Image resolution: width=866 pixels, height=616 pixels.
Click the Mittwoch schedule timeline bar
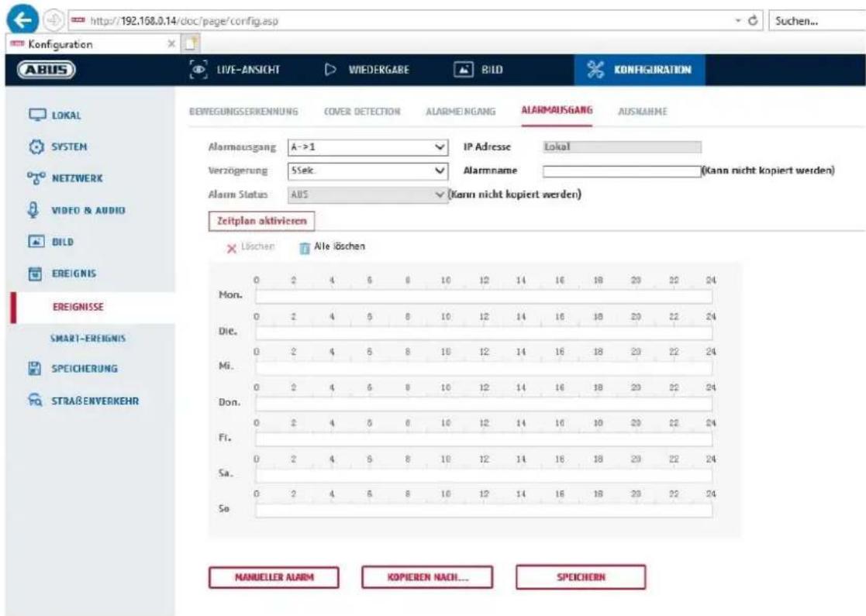[483, 367]
